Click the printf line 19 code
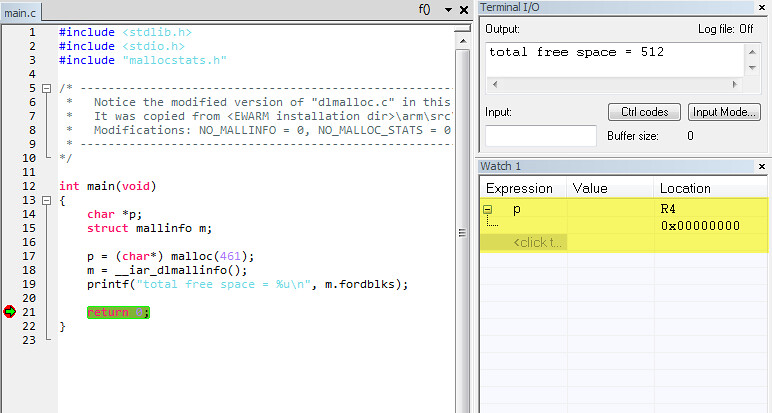The width and height of the screenshot is (772, 413). point(248,285)
